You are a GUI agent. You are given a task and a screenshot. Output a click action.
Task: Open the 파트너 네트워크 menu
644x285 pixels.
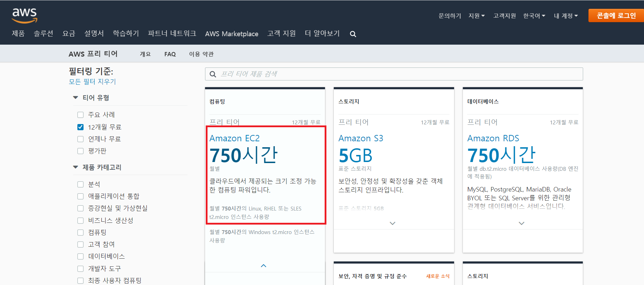pyautogui.click(x=172, y=33)
